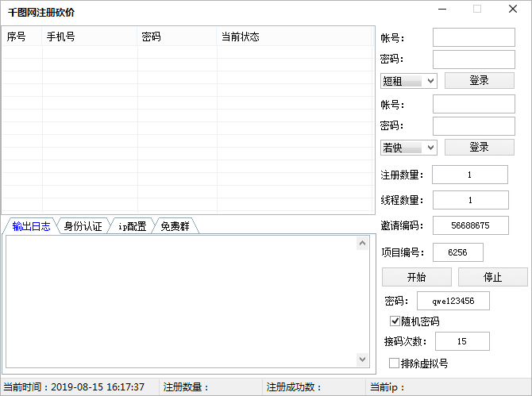Focus 帐号 field above the 若快 dropdown

[474, 104]
